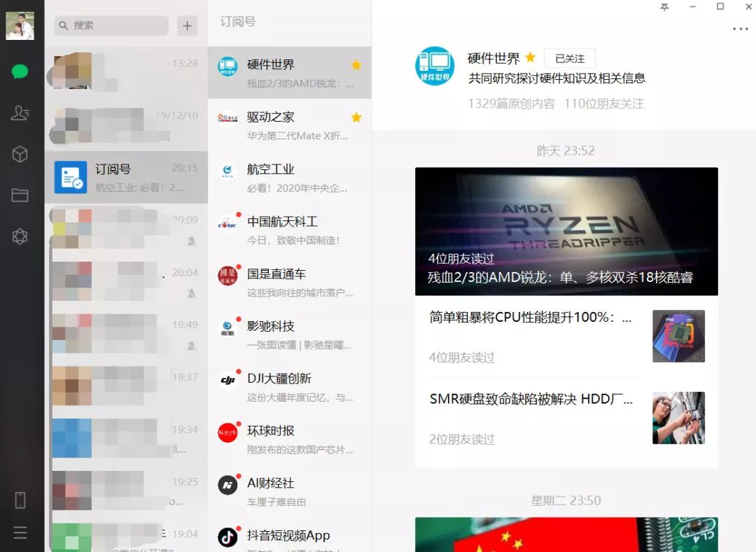Click the starred badge next to 驱动之家
Image resolution: width=756 pixels, height=552 pixels.
(x=357, y=118)
